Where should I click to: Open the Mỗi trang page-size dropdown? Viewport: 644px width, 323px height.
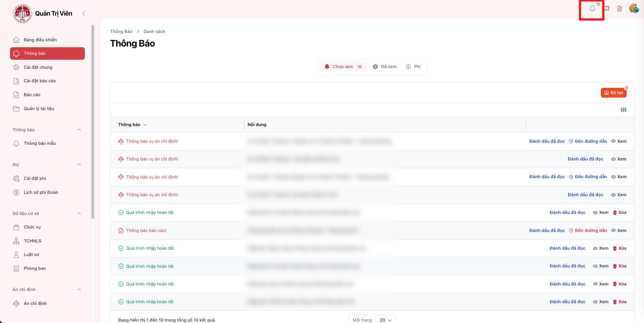(x=385, y=320)
